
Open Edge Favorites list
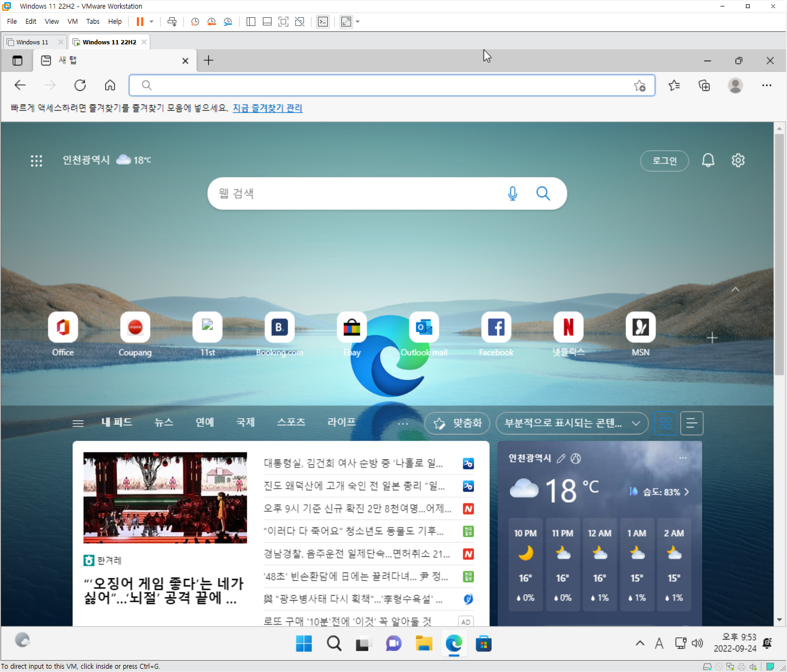[674, 85]
